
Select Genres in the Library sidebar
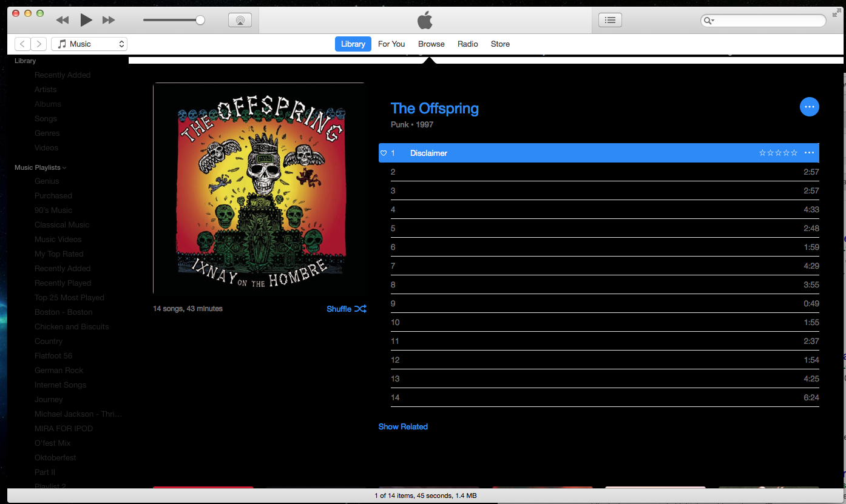click(47, 133)
